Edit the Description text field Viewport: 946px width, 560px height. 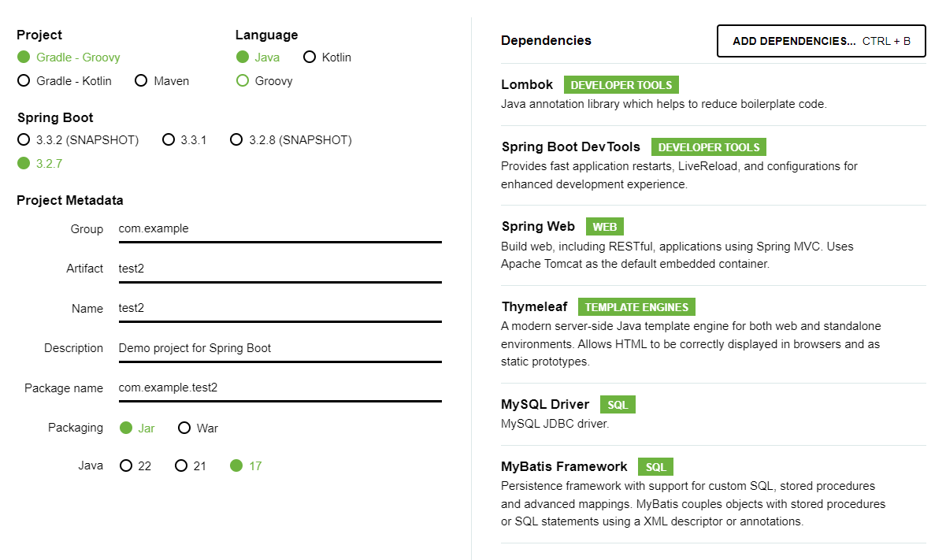(280, 348)
